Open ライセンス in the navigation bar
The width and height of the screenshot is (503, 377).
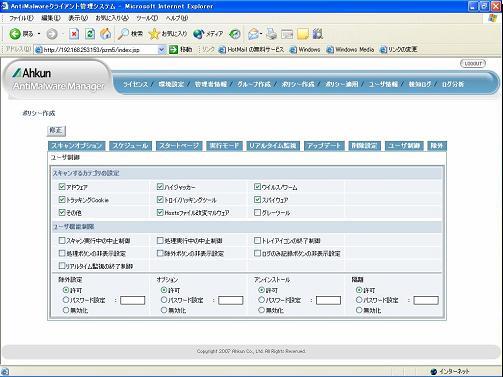[x=135, y=84]
